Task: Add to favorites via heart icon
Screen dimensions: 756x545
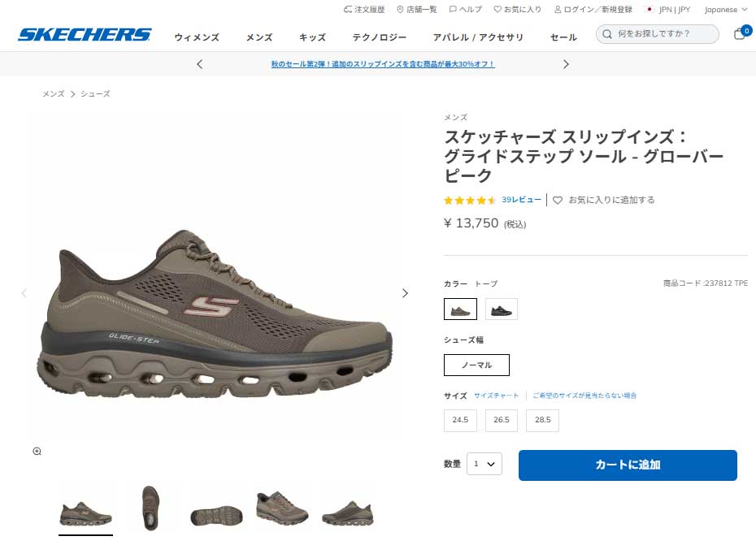Action: (558, 200)
